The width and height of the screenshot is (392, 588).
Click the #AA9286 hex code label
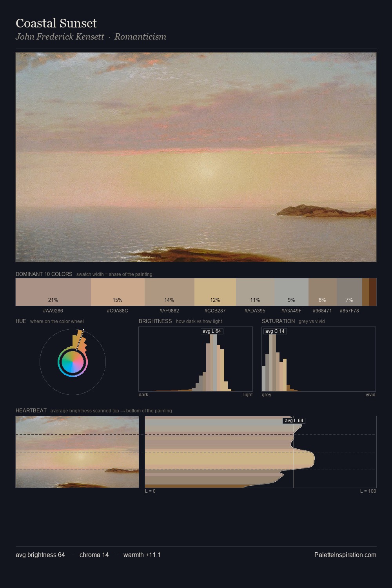click(53, 311)
